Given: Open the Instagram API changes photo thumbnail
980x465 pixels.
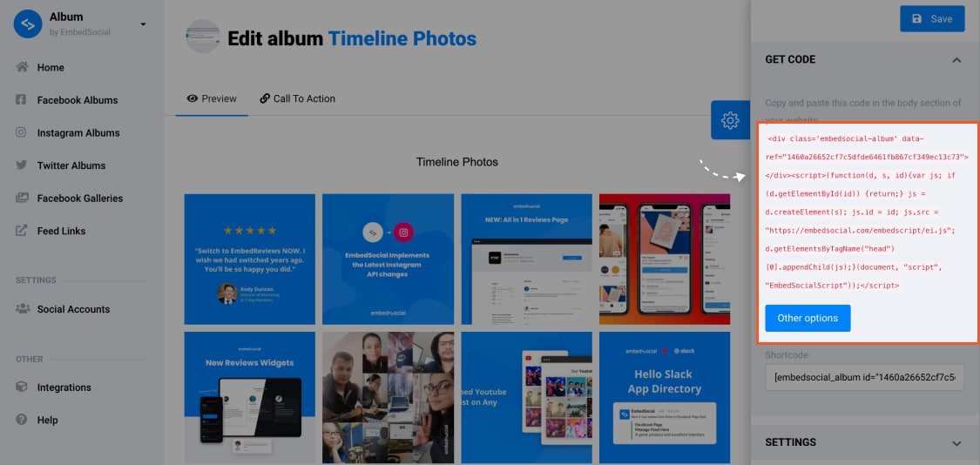Looking at the screenshot, I should click(389, 259).
